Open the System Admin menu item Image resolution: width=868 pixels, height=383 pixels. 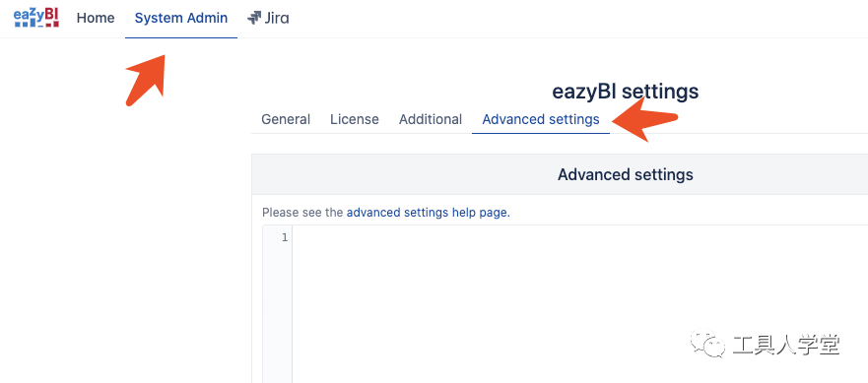click(181, 19)
